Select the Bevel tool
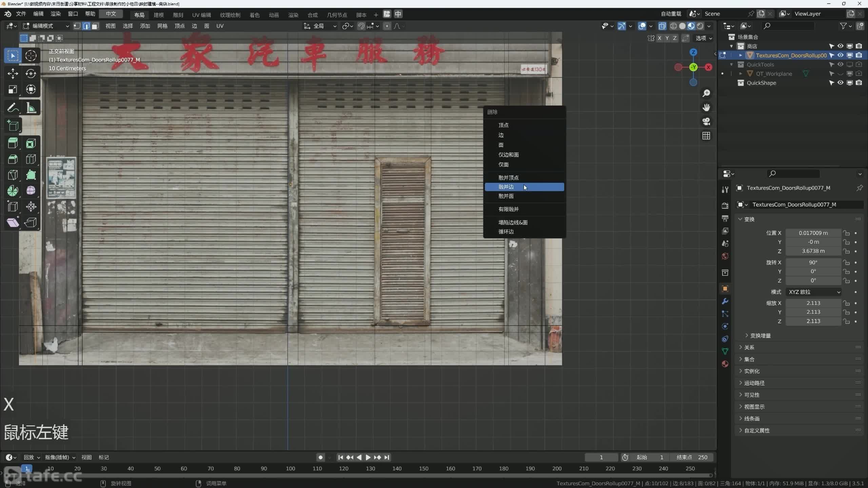868x488 pixels. (x=13, y=159)
